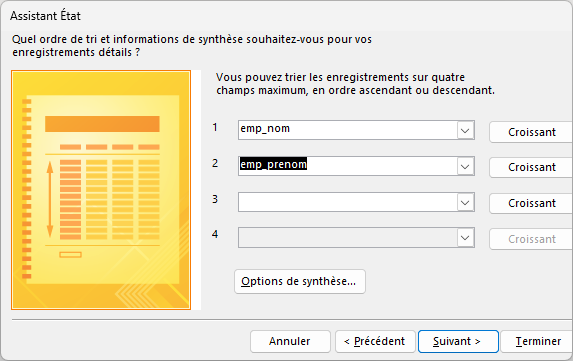Click the Annuler button
Viewport: 573px width, 361px height.
pos(290,341)
